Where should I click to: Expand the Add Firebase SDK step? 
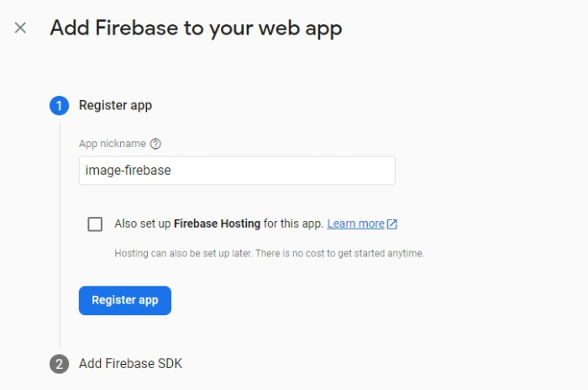coord(130,364)
